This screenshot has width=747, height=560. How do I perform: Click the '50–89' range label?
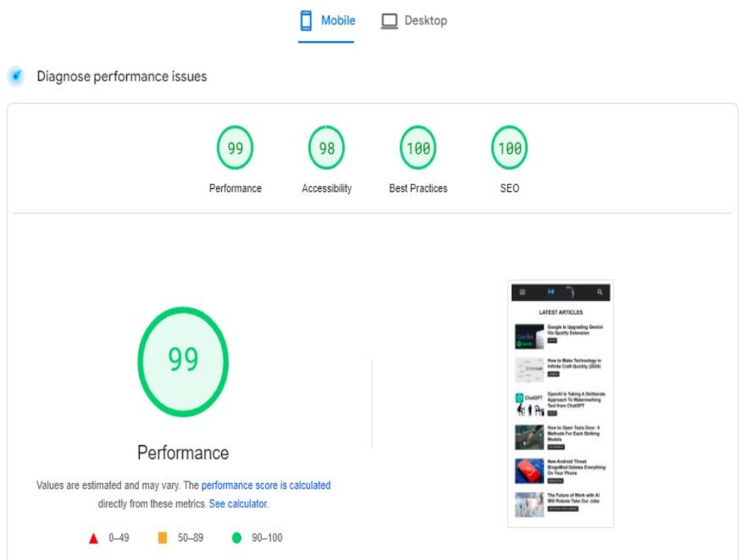190,538
